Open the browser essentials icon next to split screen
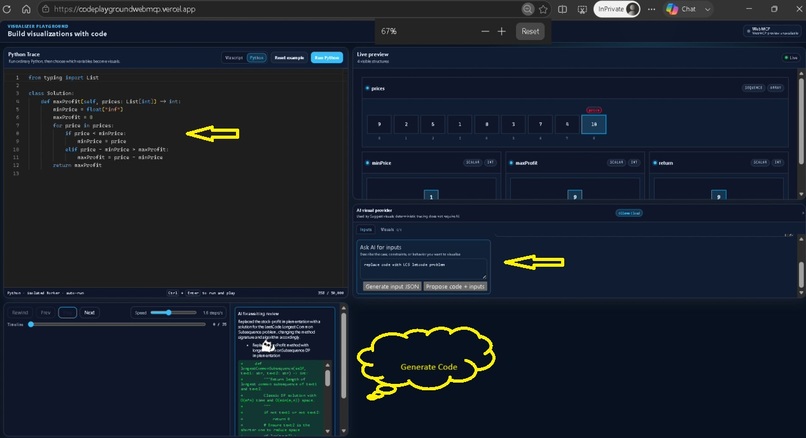Viewport: 806px width, 438px height. (582, 9)
